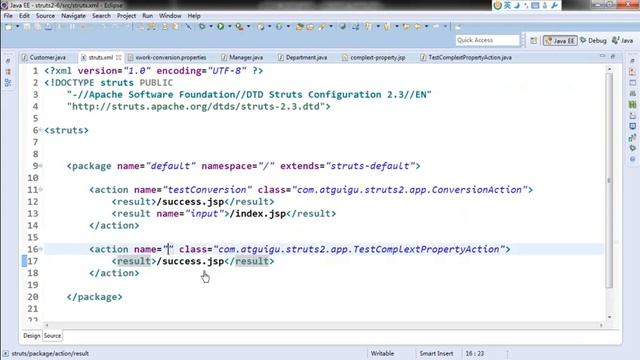
Task: Click the Save toolbar icon
Action: point(27,27)
